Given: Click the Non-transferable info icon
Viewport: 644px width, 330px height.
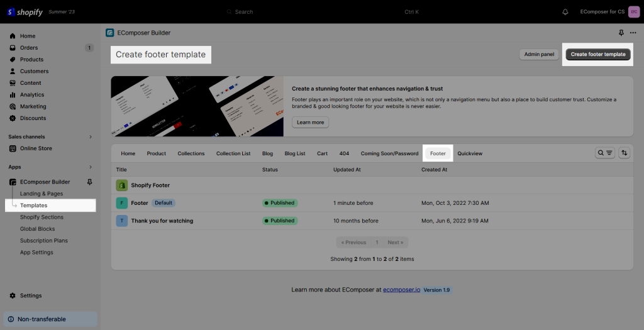Looking at the screenshot, I should pos(11,319).
